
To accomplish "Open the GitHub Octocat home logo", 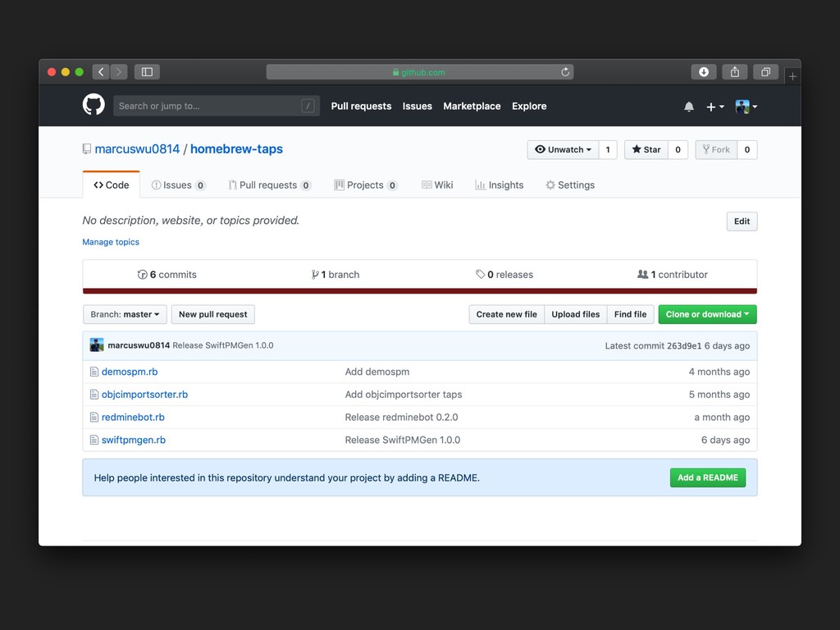I will point(94,104).
